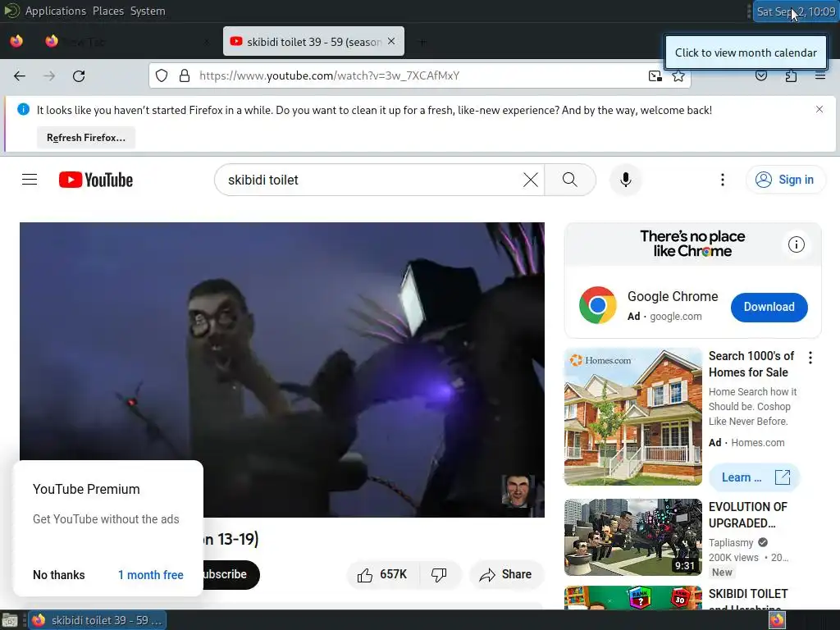Dismiss the Firefox refresh notification bar

tap(819, 109)
